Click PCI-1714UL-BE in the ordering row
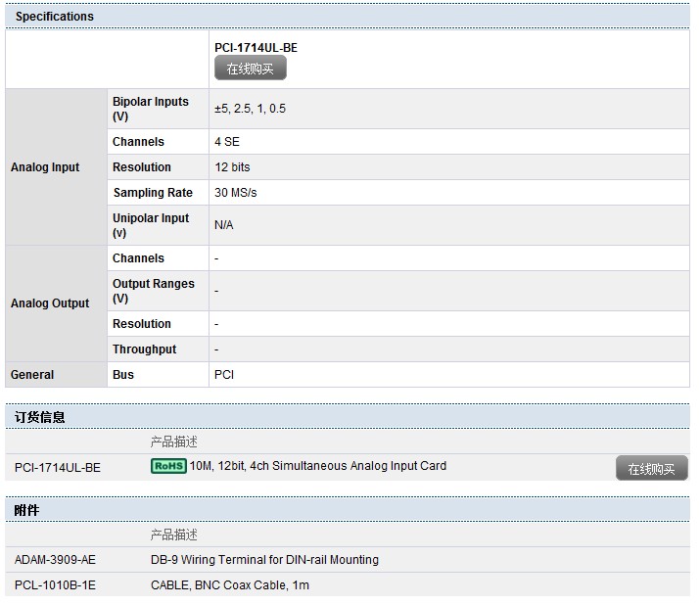Viewport: 700px width, 605px height. 58,468
